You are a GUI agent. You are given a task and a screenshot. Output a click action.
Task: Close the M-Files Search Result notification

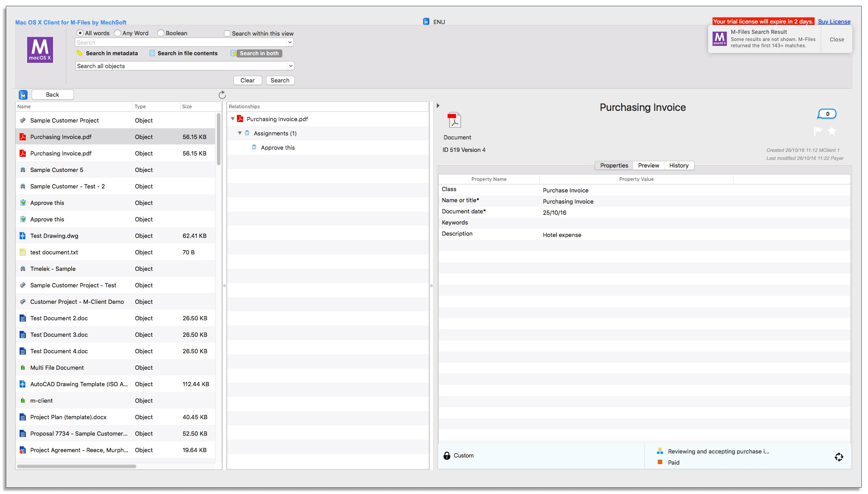click(836, 40)
